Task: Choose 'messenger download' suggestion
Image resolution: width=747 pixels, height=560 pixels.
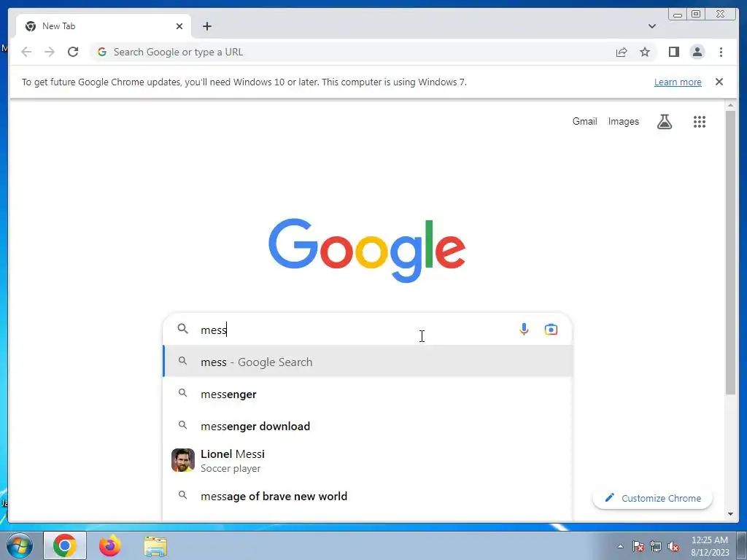Action: point(368,426)
